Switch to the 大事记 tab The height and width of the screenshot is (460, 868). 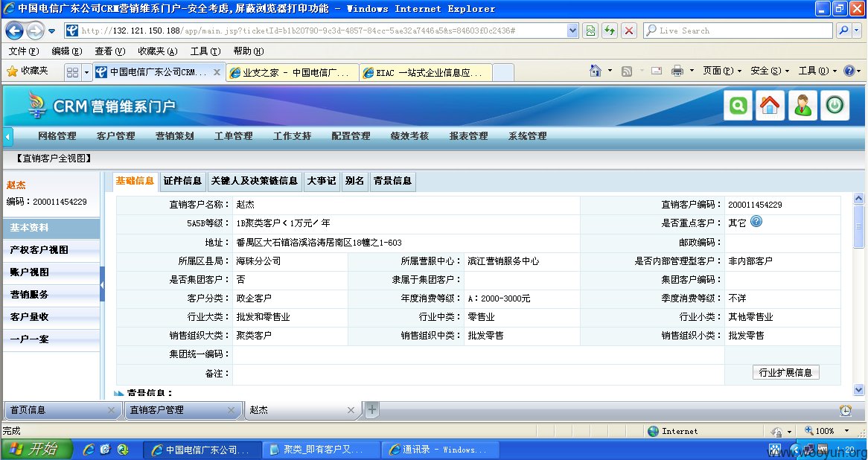pos(322,181)
